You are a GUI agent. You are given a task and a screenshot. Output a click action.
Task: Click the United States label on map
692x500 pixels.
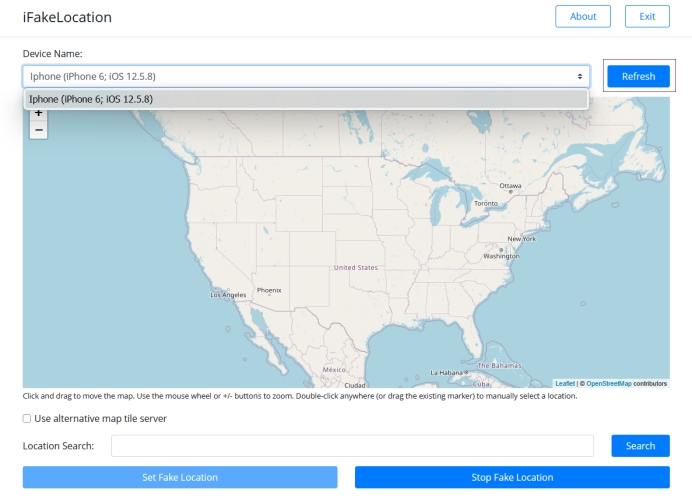tap(355, 267)
